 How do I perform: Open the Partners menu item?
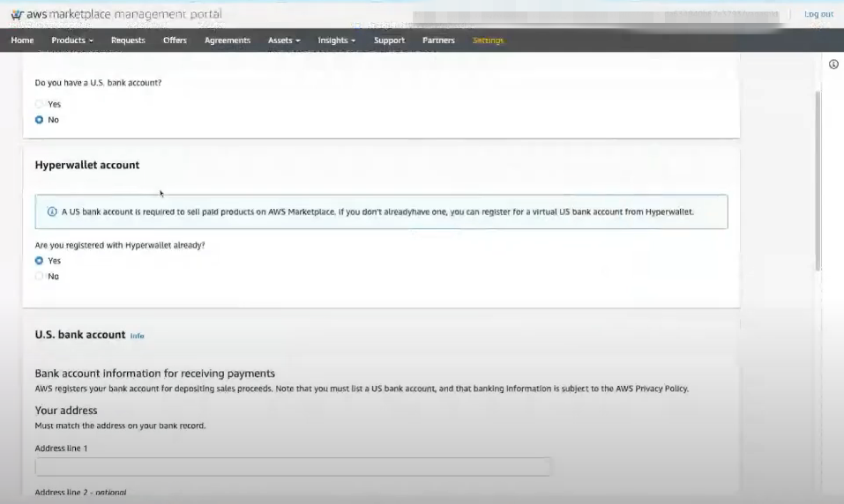point(438,41)
